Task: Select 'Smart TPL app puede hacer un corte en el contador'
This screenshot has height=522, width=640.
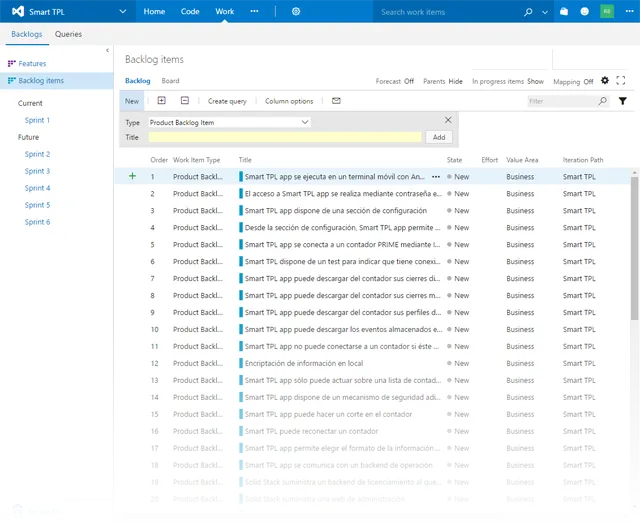Action: tap(328, 414)
